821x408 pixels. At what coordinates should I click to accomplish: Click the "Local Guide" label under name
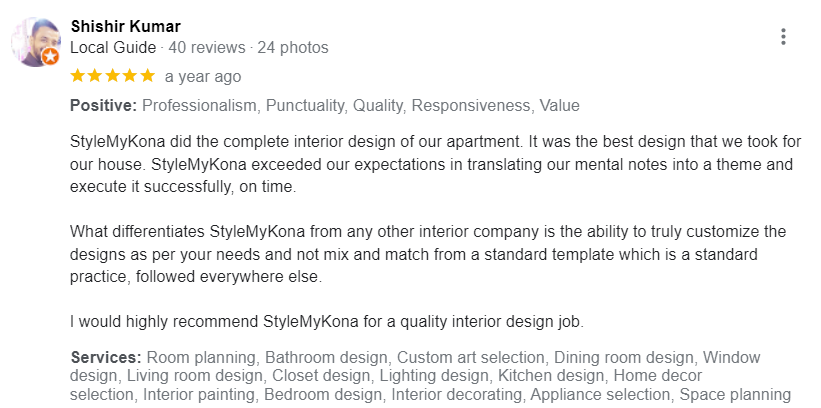pyautogui.click(x=113, y=47)
